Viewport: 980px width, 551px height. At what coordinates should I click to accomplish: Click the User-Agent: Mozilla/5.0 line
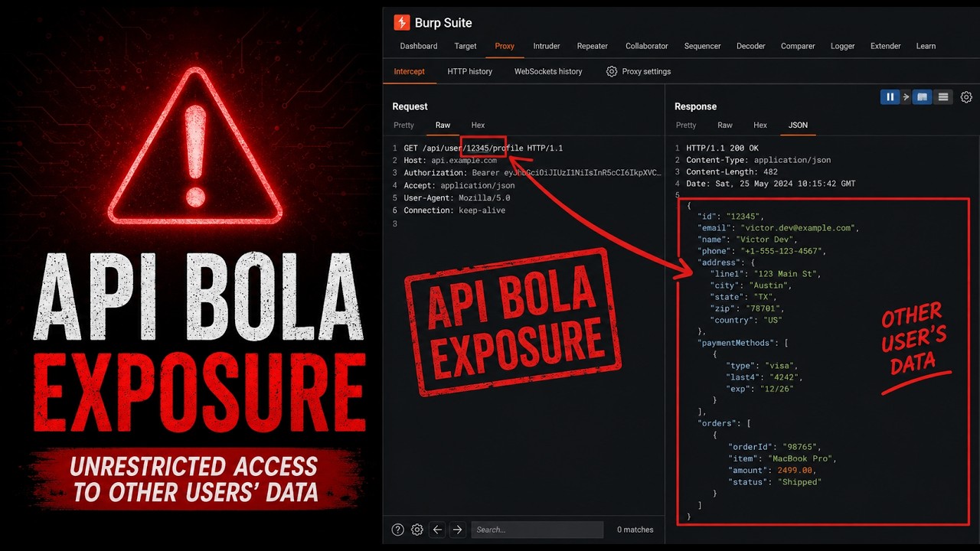coord(457,197)
